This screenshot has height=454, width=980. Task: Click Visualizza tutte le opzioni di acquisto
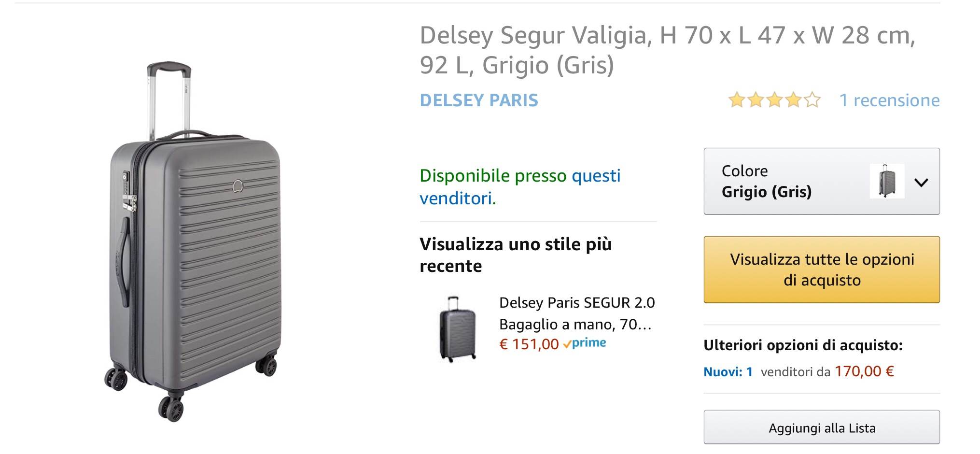[821, 270]
